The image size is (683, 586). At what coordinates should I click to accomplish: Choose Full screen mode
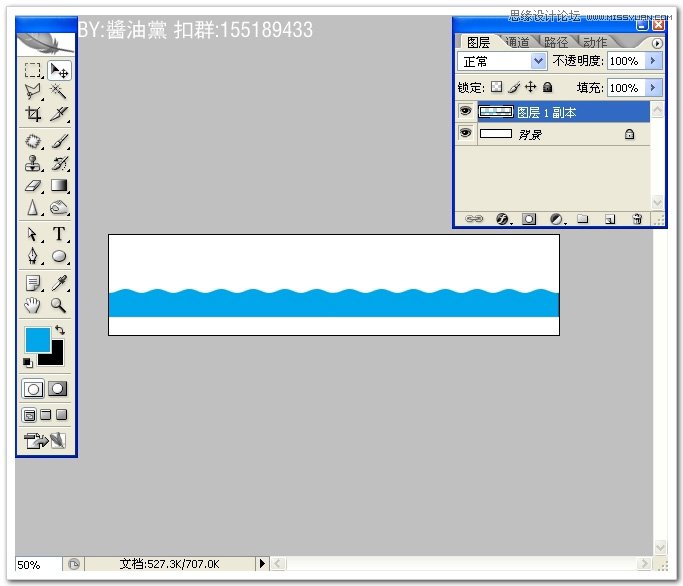(x=61, y=414)
